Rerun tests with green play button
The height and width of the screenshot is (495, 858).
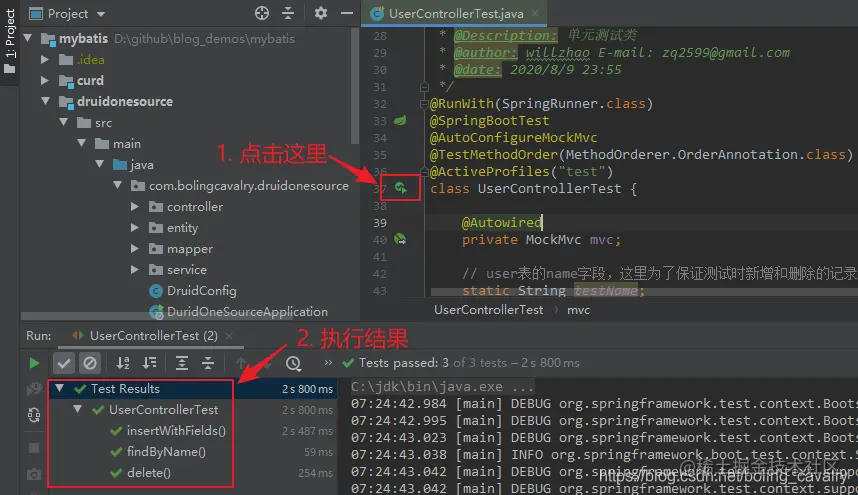click(x=34, y=363)
